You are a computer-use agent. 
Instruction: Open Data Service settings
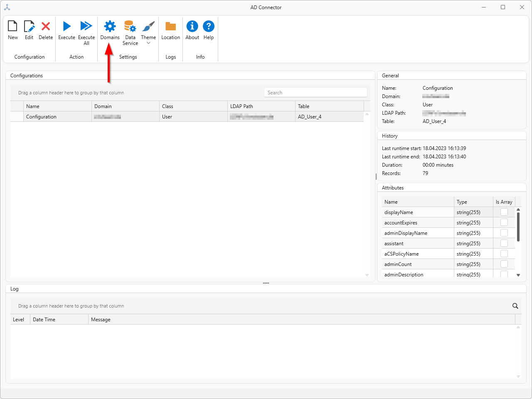coord(130,33)
